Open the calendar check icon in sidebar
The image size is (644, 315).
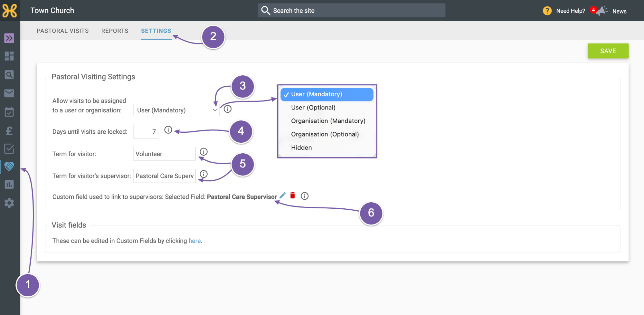(x=9, y=112)
